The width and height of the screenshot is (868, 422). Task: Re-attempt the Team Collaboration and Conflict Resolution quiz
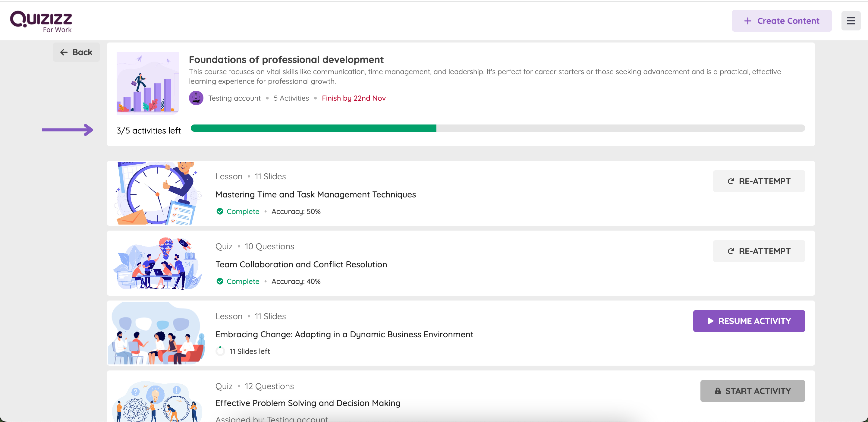point(759,251)
